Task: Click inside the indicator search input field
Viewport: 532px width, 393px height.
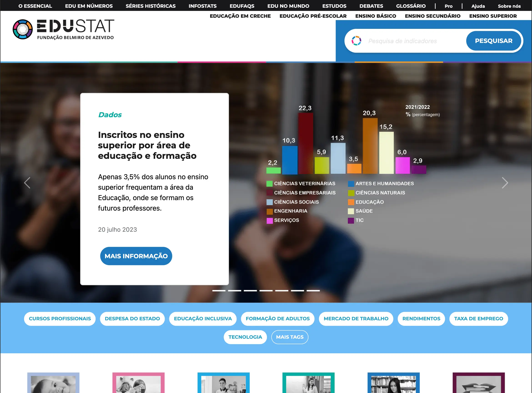Action: pos(405,41)
